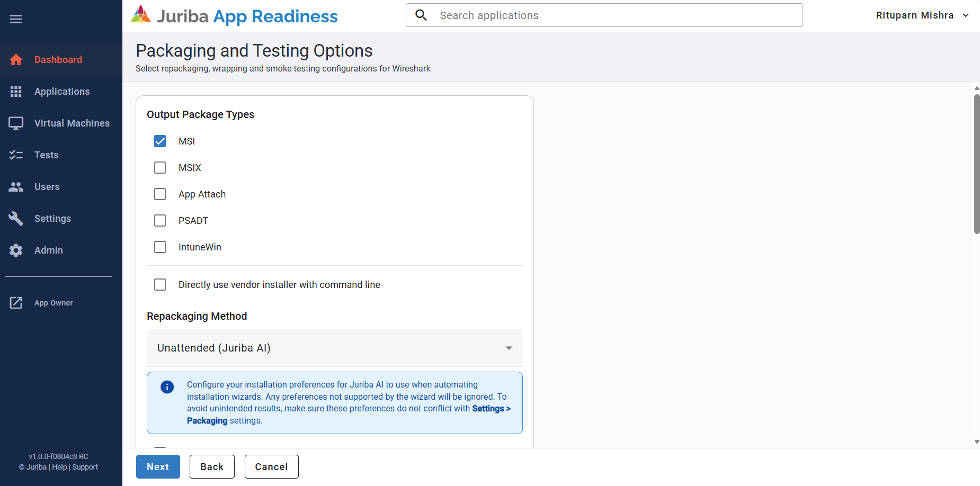Click the Applications grid icon

coord(16,92)
